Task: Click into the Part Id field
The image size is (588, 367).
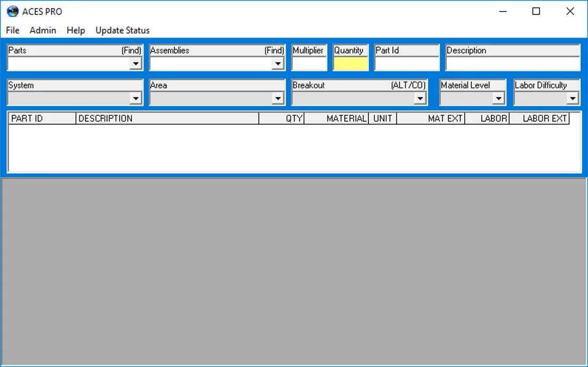Action: click(407, 64)
